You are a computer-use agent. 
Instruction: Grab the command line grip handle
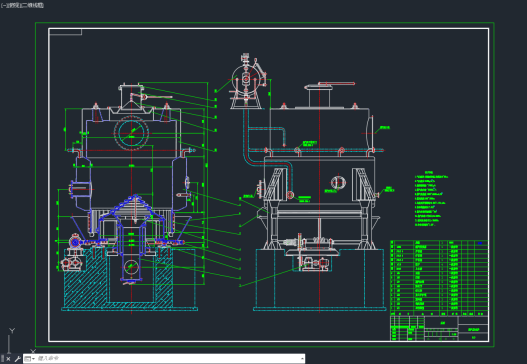3,359
